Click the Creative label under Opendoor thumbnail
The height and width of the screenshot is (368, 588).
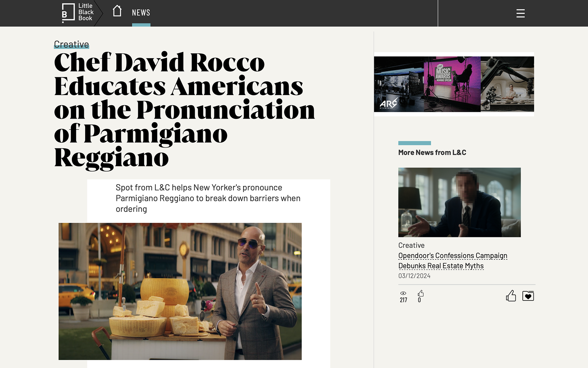(x=411, y=245)
